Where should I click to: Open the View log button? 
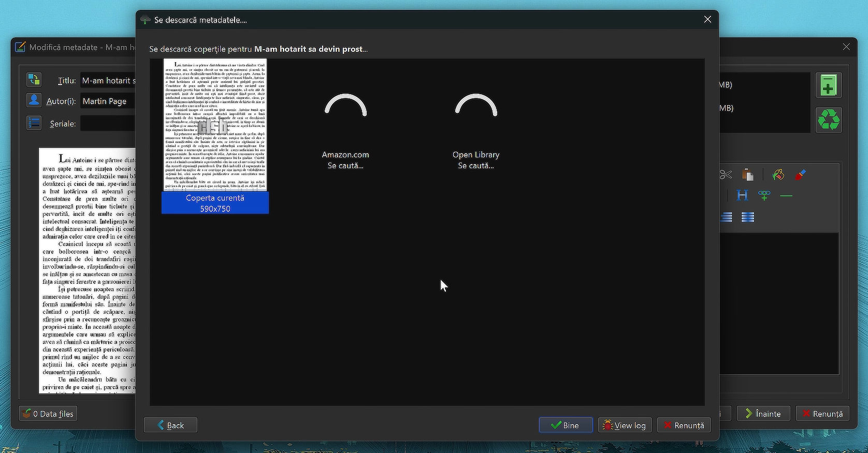(625, 425)
